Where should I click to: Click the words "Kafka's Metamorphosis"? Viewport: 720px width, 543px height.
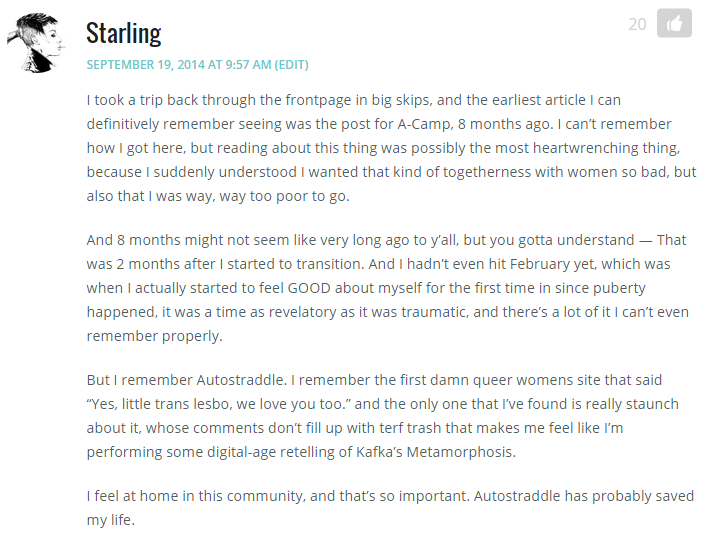(436, 452)
